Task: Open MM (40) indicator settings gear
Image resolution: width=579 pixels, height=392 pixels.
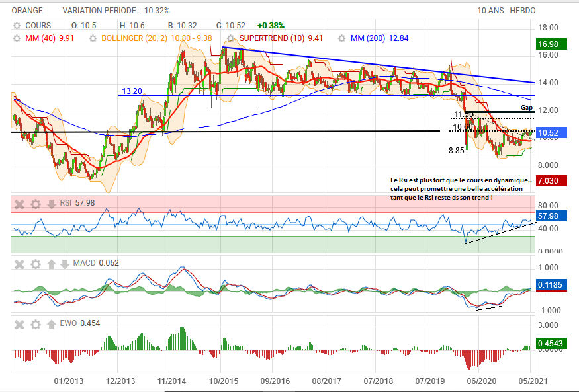Action: point(17,38)
